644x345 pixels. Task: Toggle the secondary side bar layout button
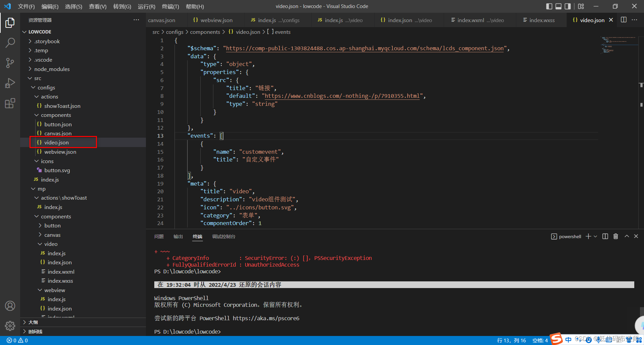(568, 6)
